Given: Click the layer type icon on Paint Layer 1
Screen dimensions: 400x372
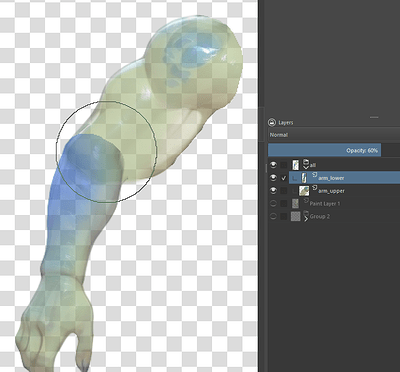Looking at the screenshot, I should [306, 200].
